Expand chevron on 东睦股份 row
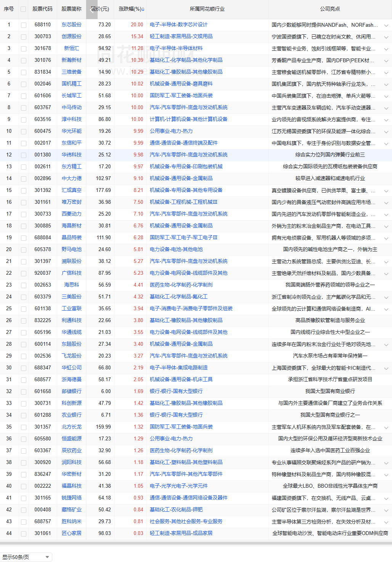The width and height of the screenshot is (392, 564). tap(386, 345)
